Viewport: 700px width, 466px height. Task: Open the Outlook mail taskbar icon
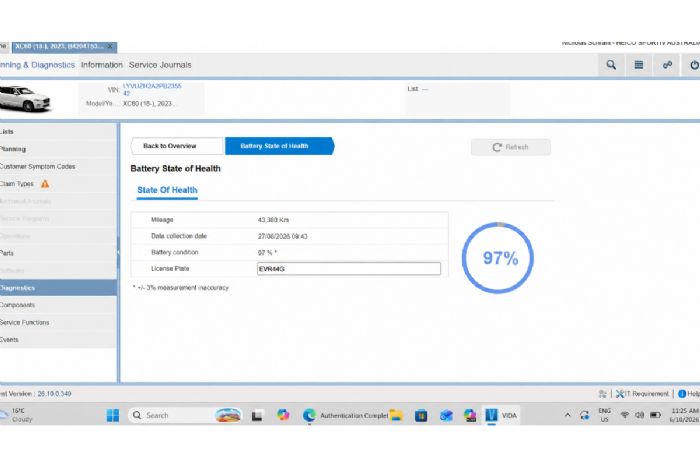tap(446, 416)
